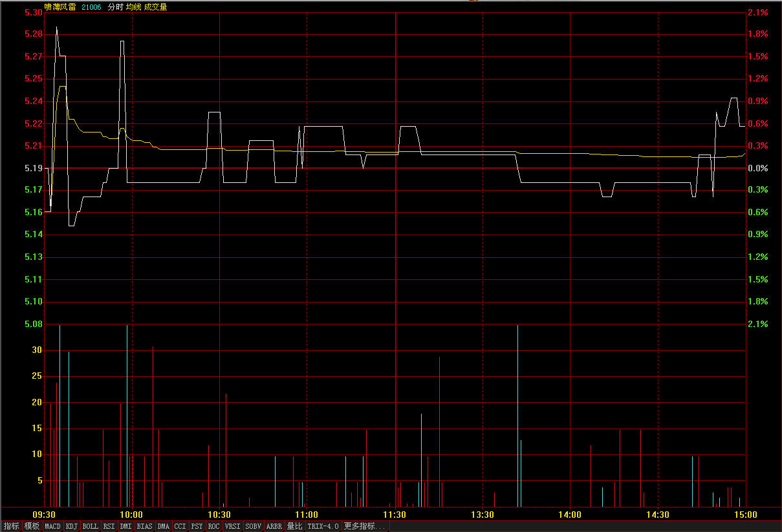782x532 pixels.
Task: Click the 5.24 price axis label
Action: [x=33, y=101]
